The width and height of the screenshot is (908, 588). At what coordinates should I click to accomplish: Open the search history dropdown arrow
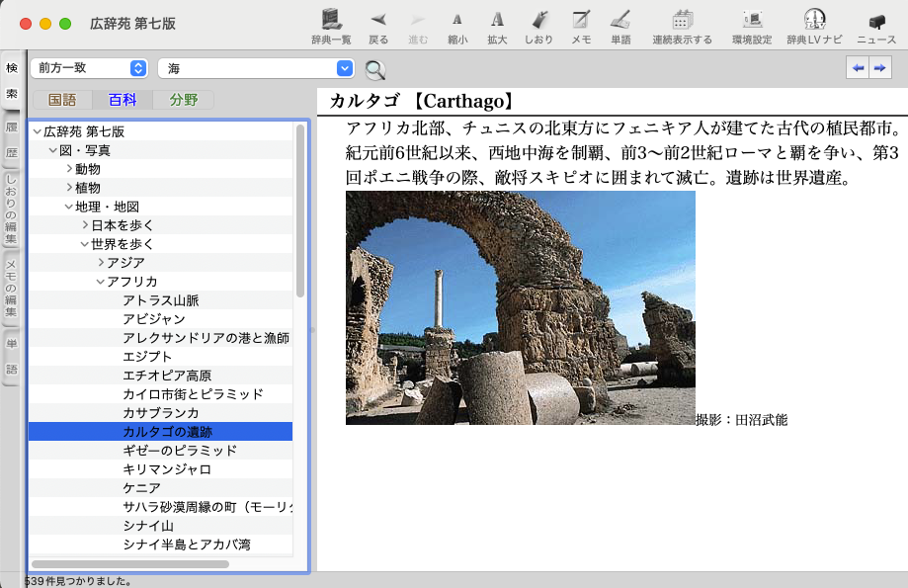pyautogui.click(x=344, y=68)
